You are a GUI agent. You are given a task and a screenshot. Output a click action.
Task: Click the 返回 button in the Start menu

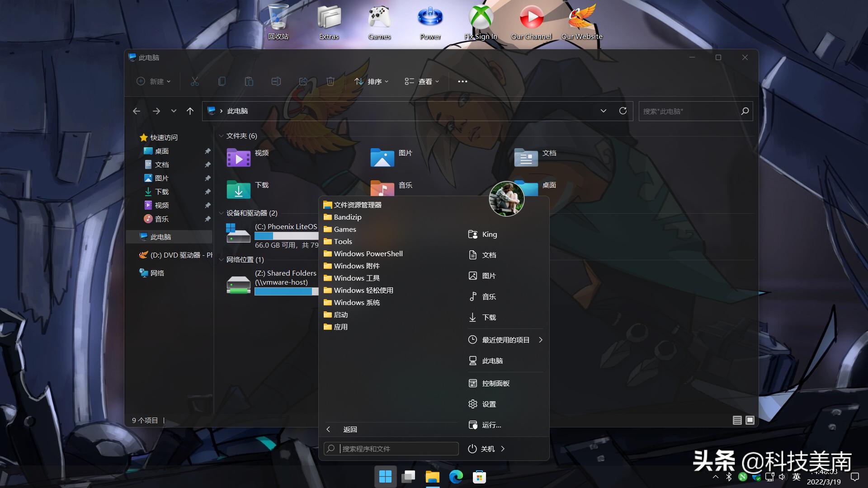pos(350,429)
